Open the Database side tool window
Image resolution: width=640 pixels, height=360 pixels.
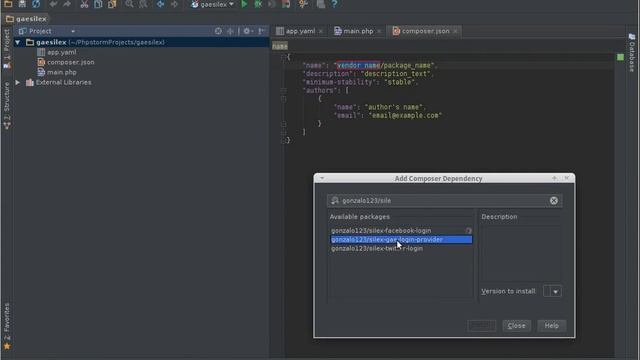(632, 53)
